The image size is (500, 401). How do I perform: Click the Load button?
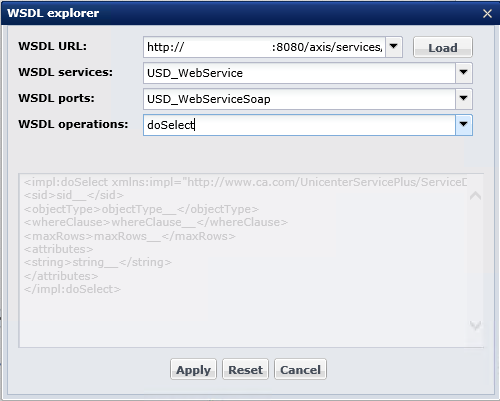(443, 47)
